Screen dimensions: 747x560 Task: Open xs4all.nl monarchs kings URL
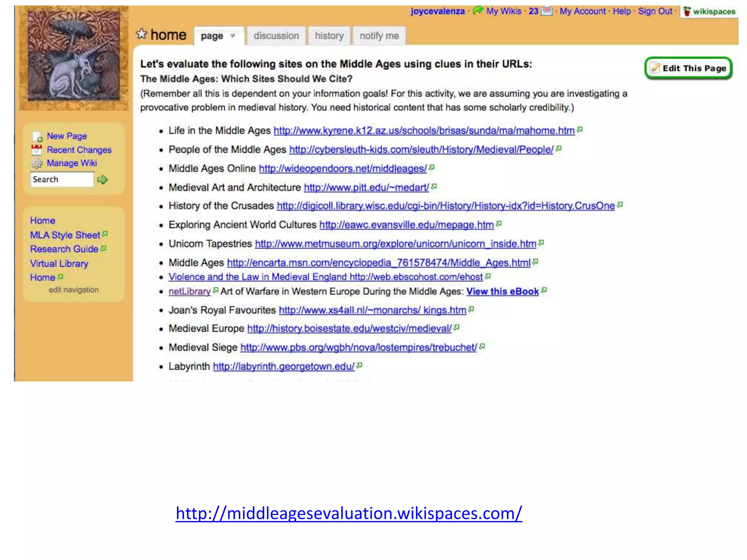(373, 310)
